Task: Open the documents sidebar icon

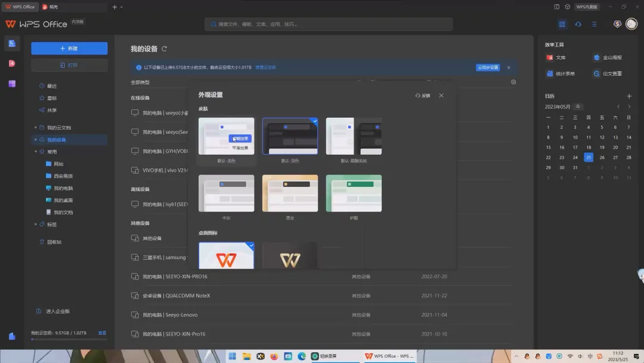Action: (x=12, y=44)
